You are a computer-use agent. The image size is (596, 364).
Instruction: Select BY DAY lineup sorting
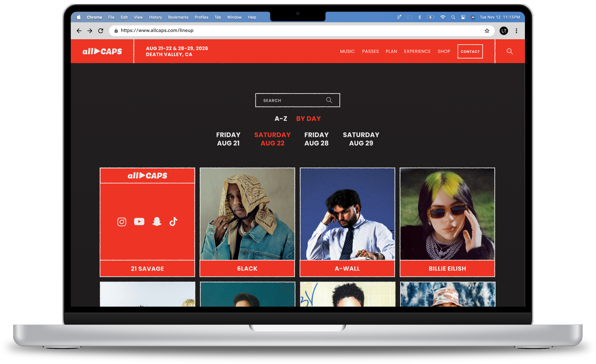point(308,118)
